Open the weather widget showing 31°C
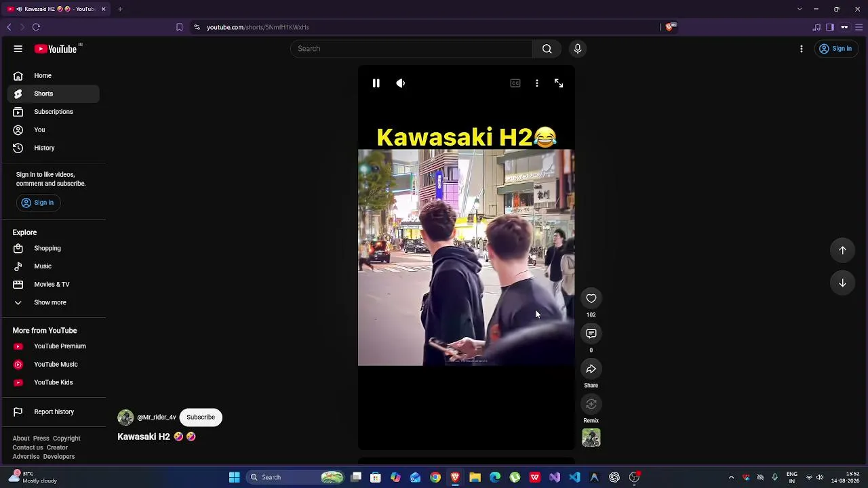Image resolution: width=868 pixels, height=488 pixels. pyautogui.click(x=34, y=477)
